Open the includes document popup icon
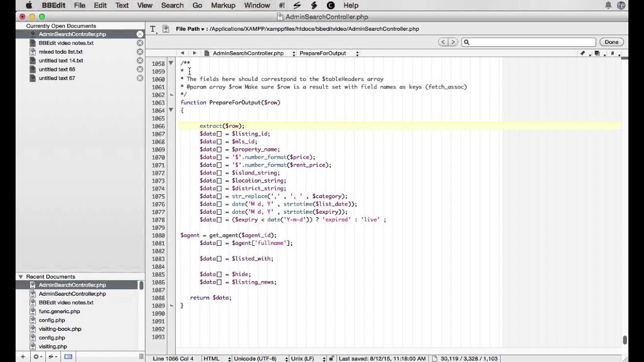644x362 pixels. click(599, 53)
